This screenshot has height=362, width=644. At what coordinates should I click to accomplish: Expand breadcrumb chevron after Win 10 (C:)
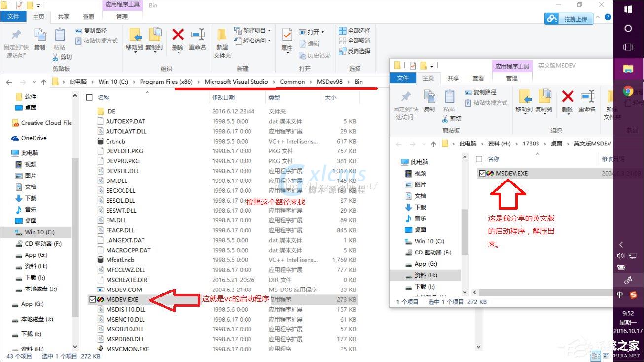click(134, 82)
